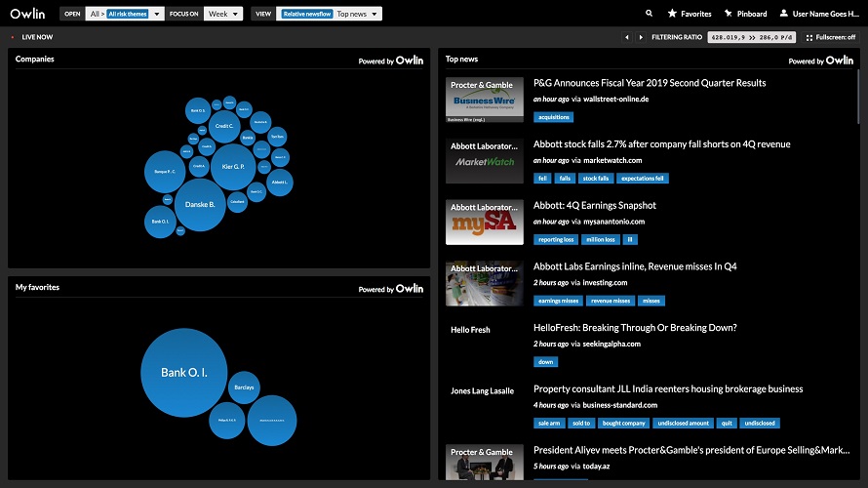
Task: Open the MarketWatch Abbott thumbnail
Action: coord(485,161)
